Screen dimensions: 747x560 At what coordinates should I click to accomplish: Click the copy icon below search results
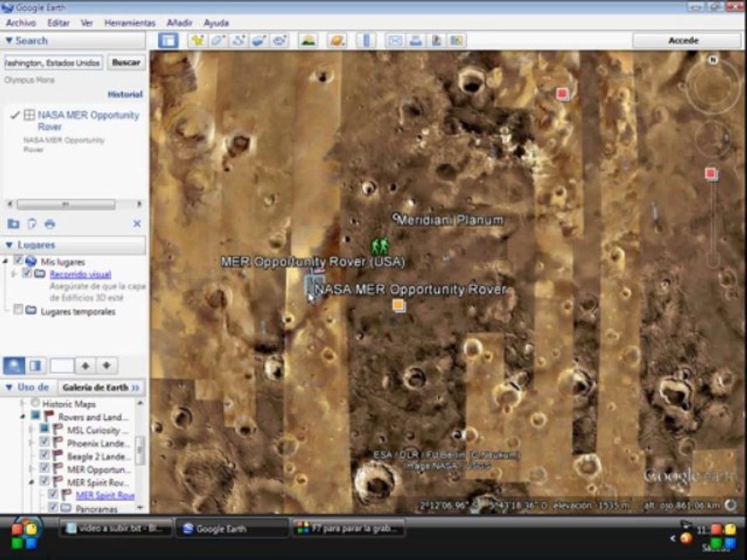[x=32, y=224]
